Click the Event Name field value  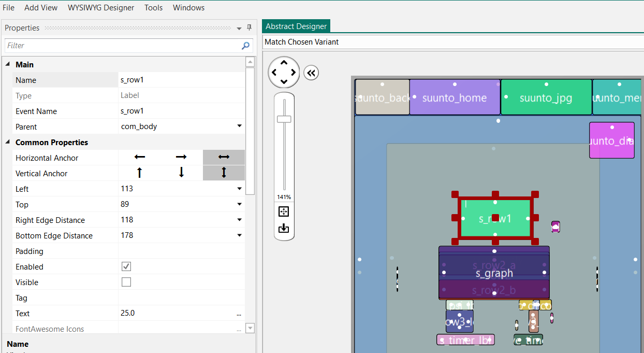pyautogui.click(x=181, y=111)
